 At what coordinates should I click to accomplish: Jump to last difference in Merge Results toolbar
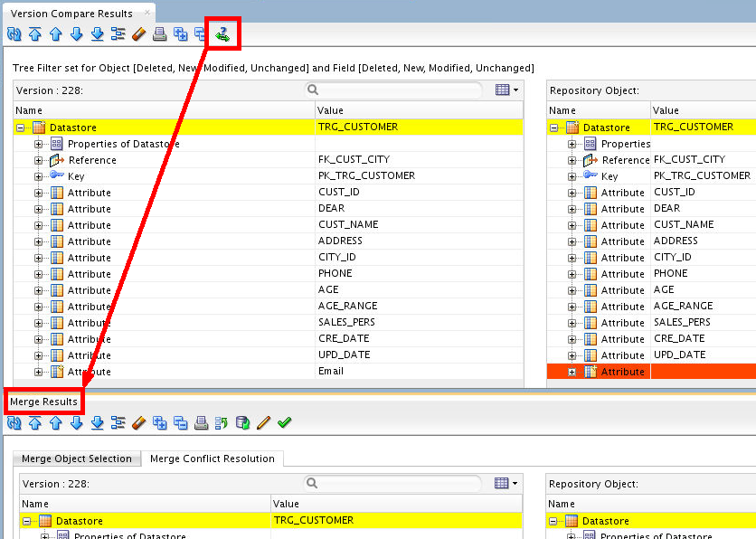tap(97, 423)
